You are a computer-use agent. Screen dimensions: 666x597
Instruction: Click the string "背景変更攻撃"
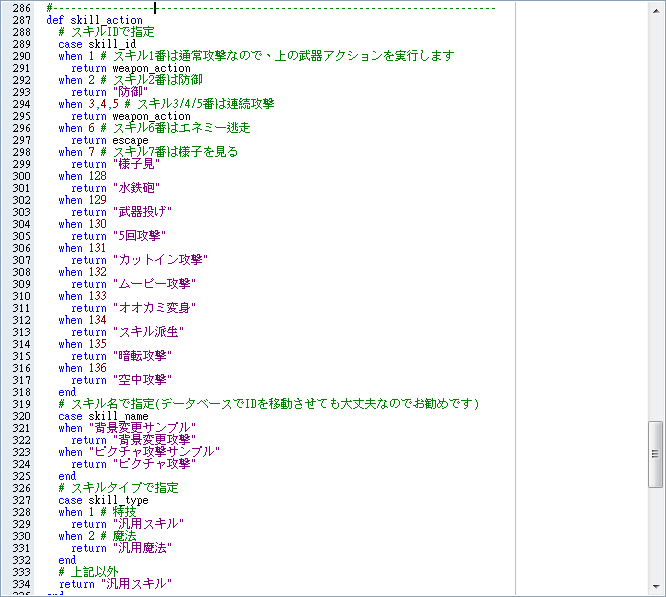tap(154, 440)
